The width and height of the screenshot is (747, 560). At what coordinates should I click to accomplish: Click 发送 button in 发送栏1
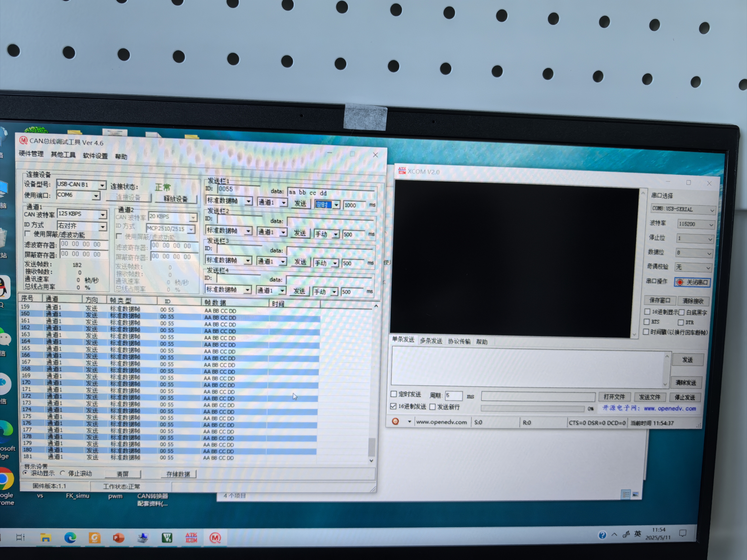point(300,203)
